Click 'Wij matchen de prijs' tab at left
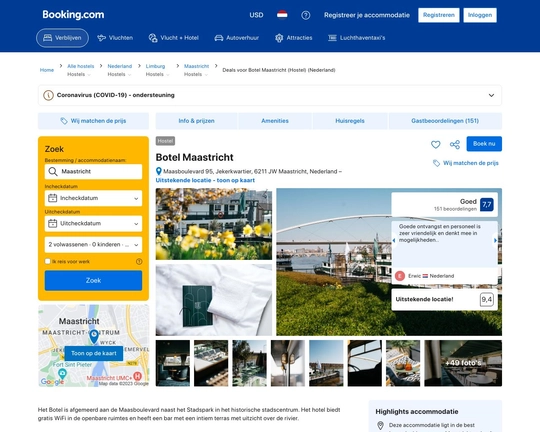Screen dimensions: 540x432 [x=93, y=121]
